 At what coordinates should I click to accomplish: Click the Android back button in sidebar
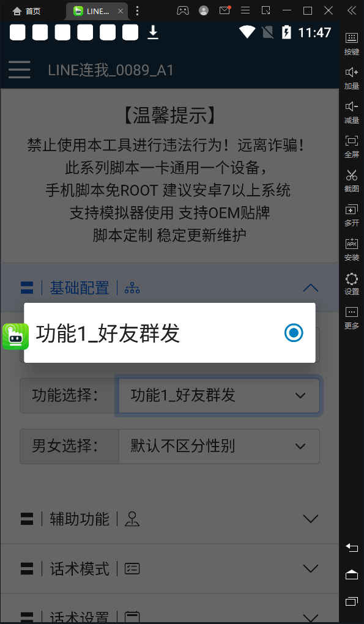tap(351, 548)
